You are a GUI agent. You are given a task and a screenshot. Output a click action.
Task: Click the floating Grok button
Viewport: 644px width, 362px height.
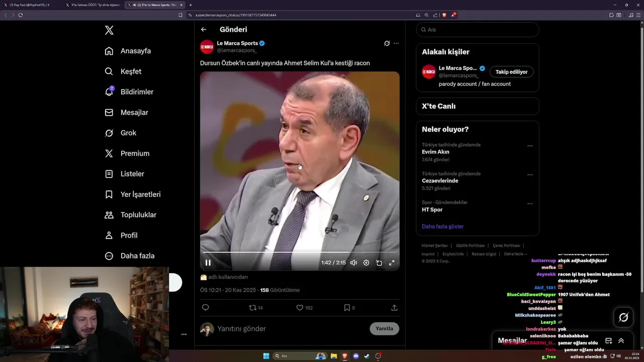(623, 317)
